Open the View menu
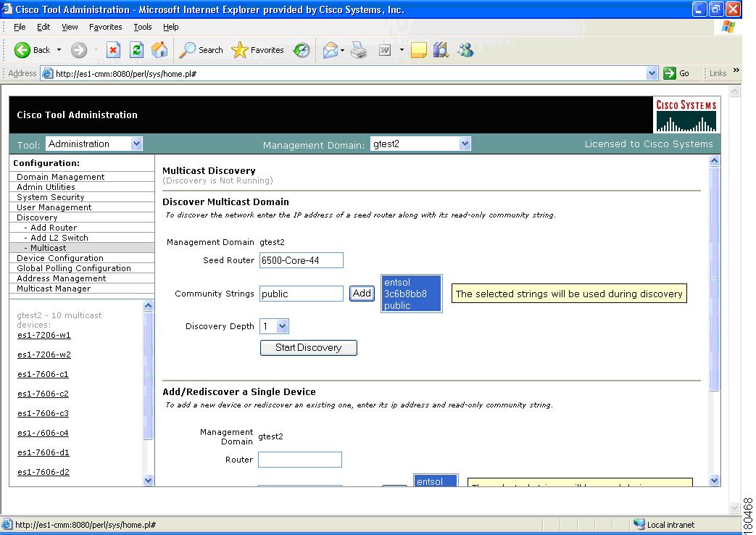The height and width of the screenshot is (535, 756). 70,27
